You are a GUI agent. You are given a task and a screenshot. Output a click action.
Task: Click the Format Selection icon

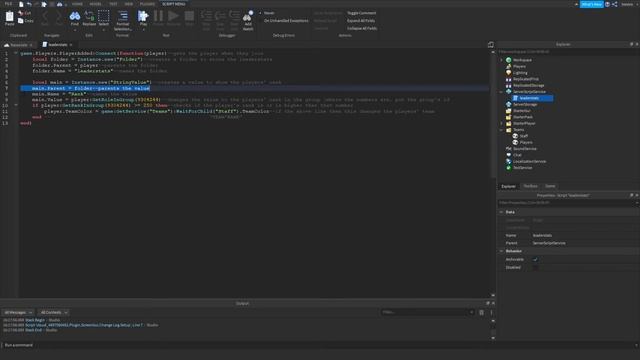122,16
